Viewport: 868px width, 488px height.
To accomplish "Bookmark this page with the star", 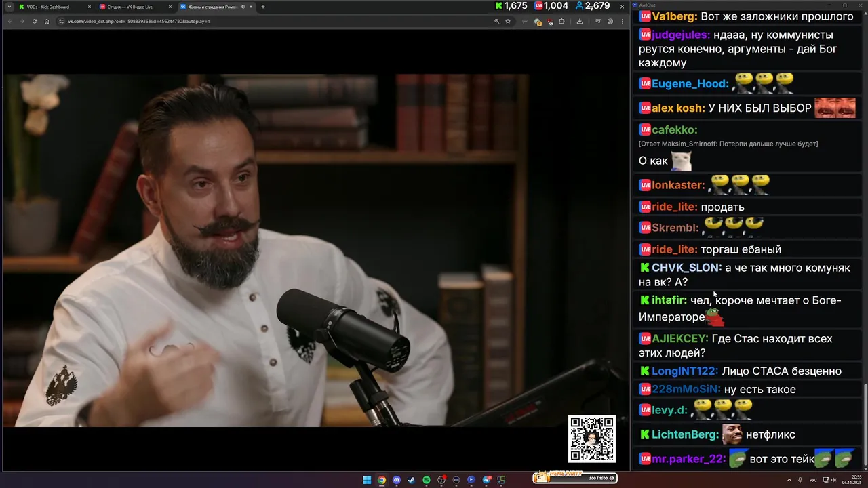I will [507, 21].
